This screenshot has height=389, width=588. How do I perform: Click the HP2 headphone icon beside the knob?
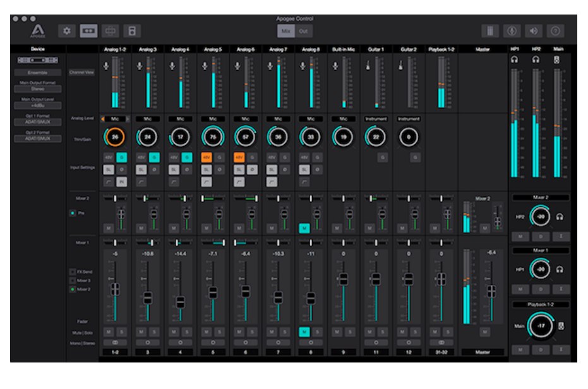pos(560,217)
